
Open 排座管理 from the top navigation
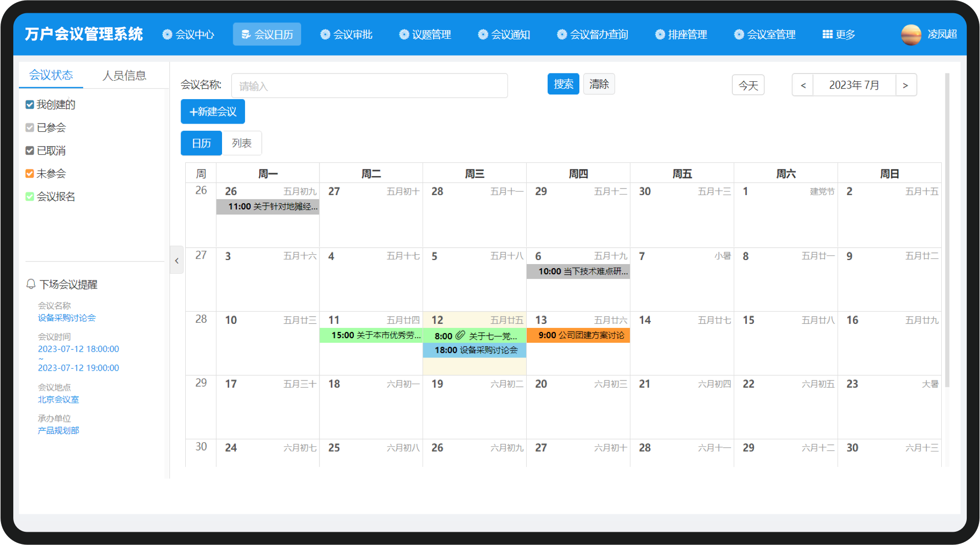click(681, 34)
